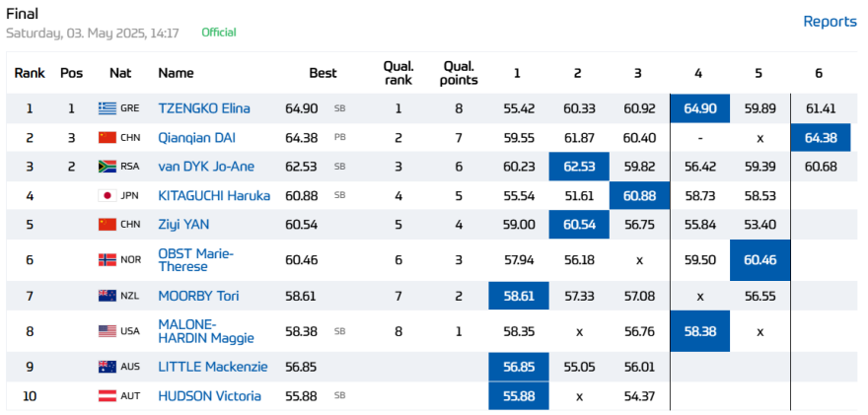The width and height of the screenshot is (868, 415).
Task: Click the Australia flag icon
Action: click(x=108, y=367)
